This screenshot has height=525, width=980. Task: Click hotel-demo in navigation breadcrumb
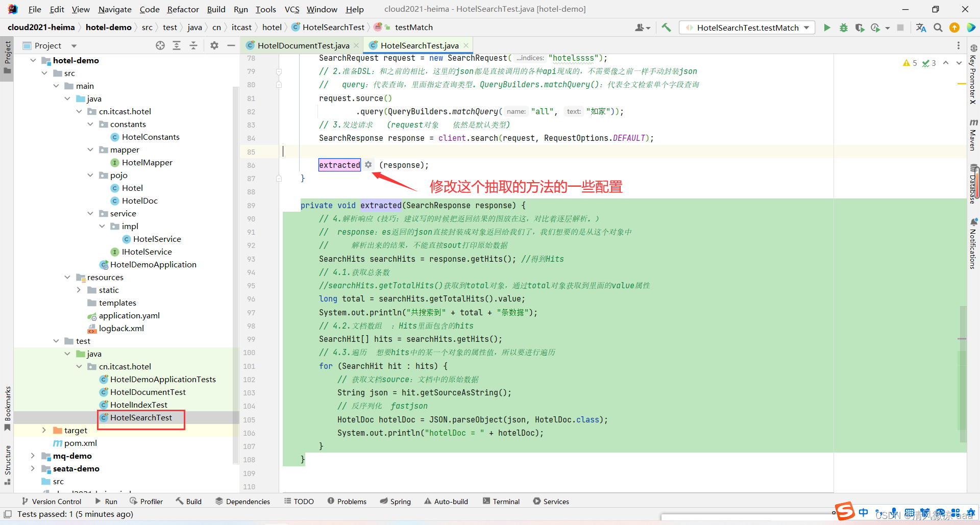click(108, 27)
